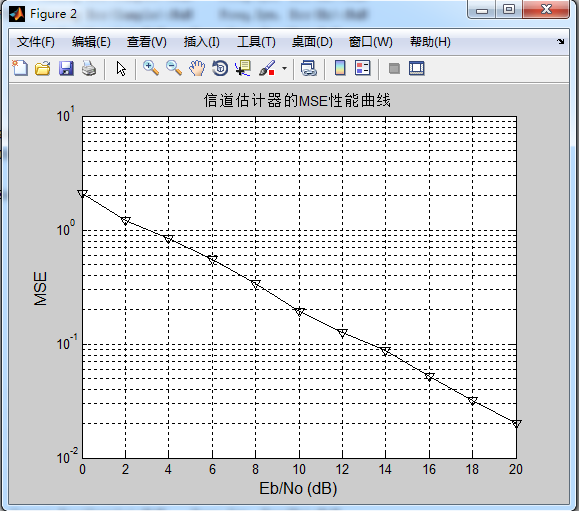Activate the Data Cursor tool

point(243,68)
